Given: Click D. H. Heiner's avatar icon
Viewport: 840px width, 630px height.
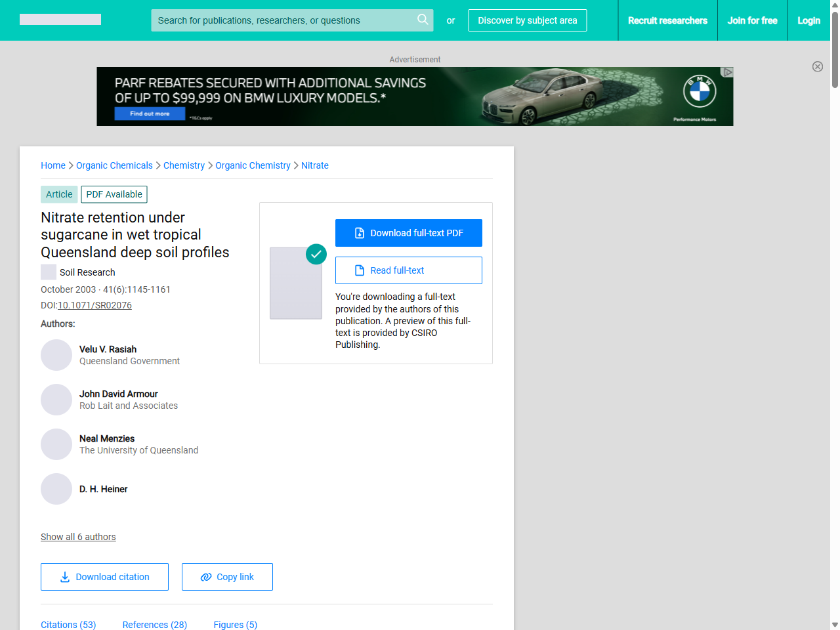Looking at the screenshot, I should [x=56, y=489].
